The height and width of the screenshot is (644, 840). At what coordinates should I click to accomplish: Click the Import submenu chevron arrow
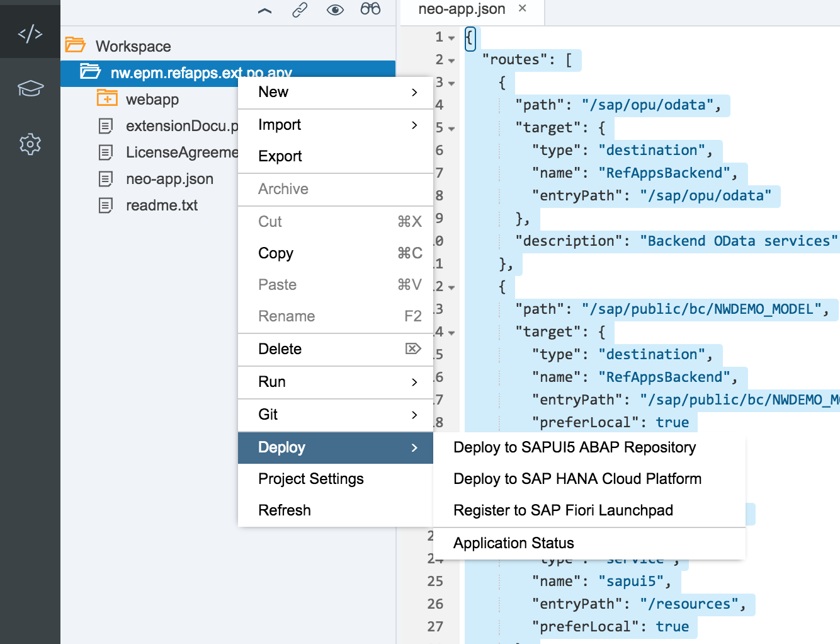pyautogui.click(x=414, y=125)
